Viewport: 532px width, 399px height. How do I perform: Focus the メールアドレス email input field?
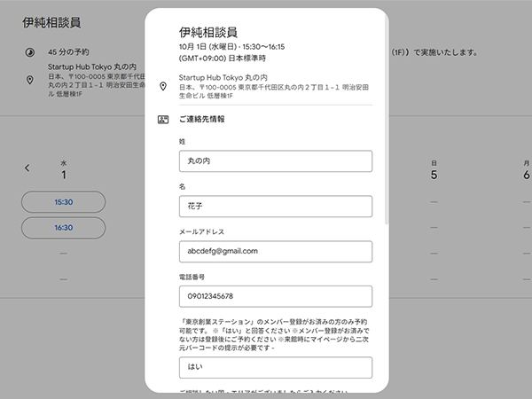[275, 251]
